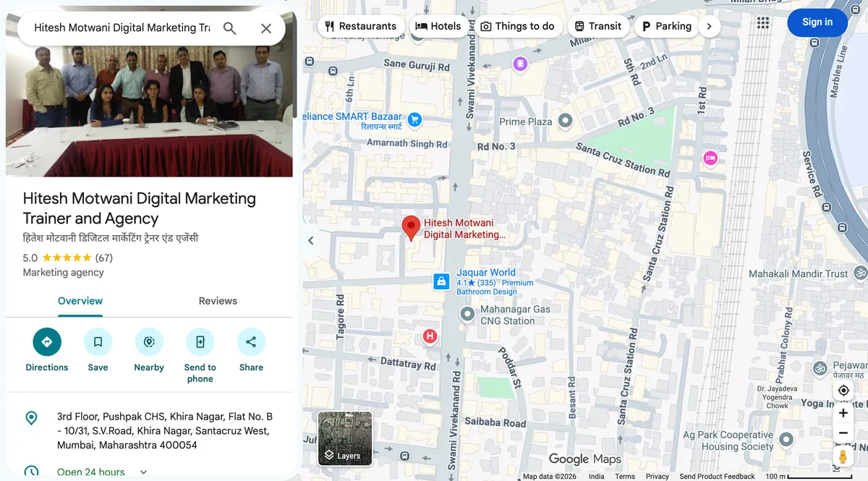Select the Jaquar World shopping marker
868x481 pixels.
pyautogui.click(x=441, y=282)
